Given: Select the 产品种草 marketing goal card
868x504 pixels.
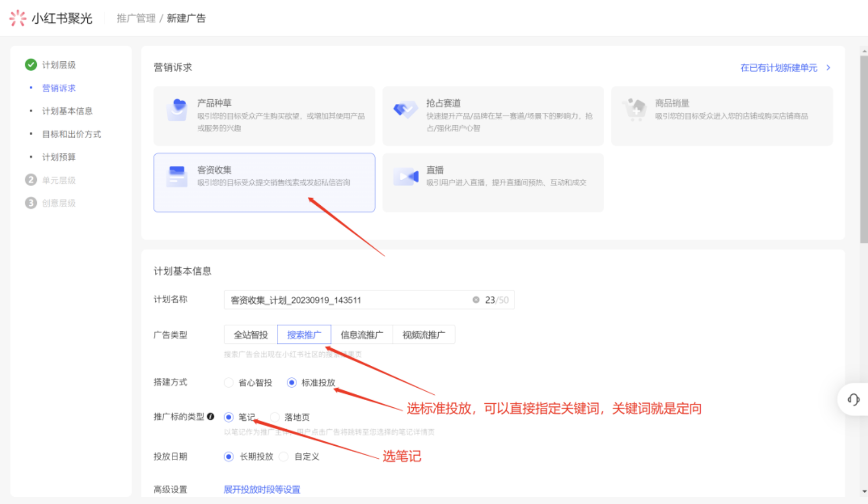Looking at the screenshot, I should point(264,116).
